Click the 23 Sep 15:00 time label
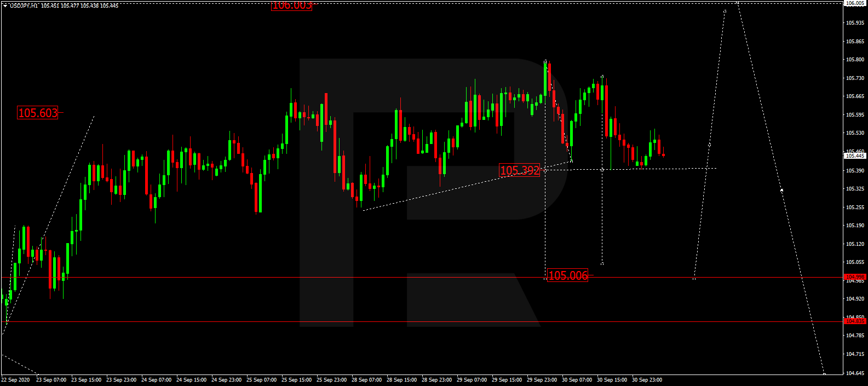This screenshot has height=386, width=868. click(x=86, y=380)
